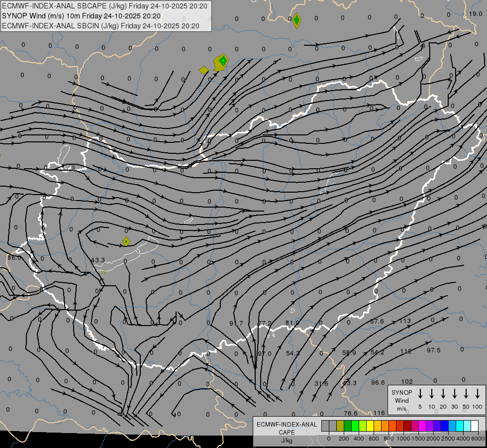Click the 4000 tick label on the CAPE scale

click(x=463, y=439)
